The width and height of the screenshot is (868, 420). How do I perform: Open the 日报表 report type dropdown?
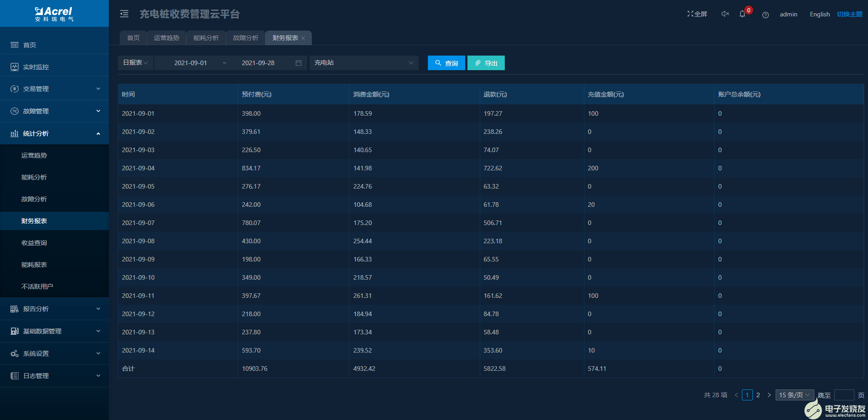pos(136,63)
